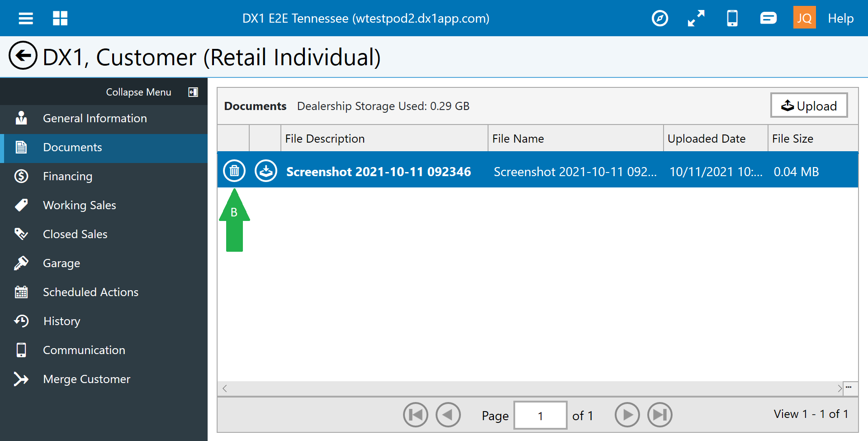Select the bold Screenshot 2021-10-11 092346 description
Viewport: 868px width, 441px height.
pyautogui.click(x=379, y=172)
